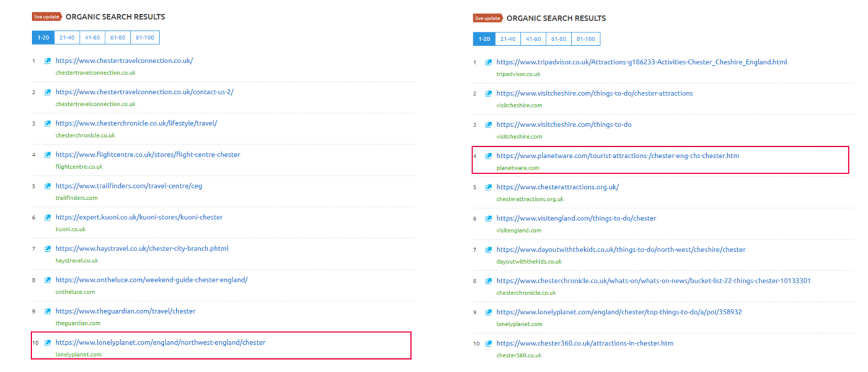Click external link icon next to visitengland.com result
This screenshot has width=868, height=372.
click(x=489, y=219)
